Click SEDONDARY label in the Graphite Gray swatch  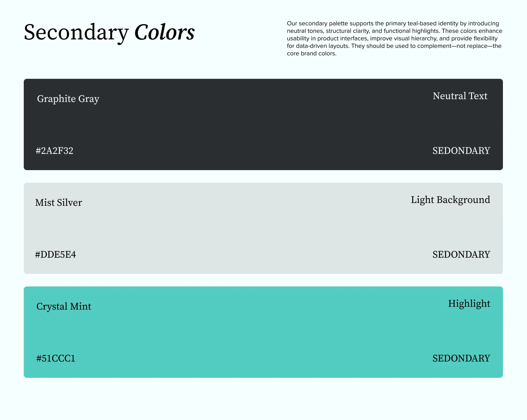pos(461,151)
